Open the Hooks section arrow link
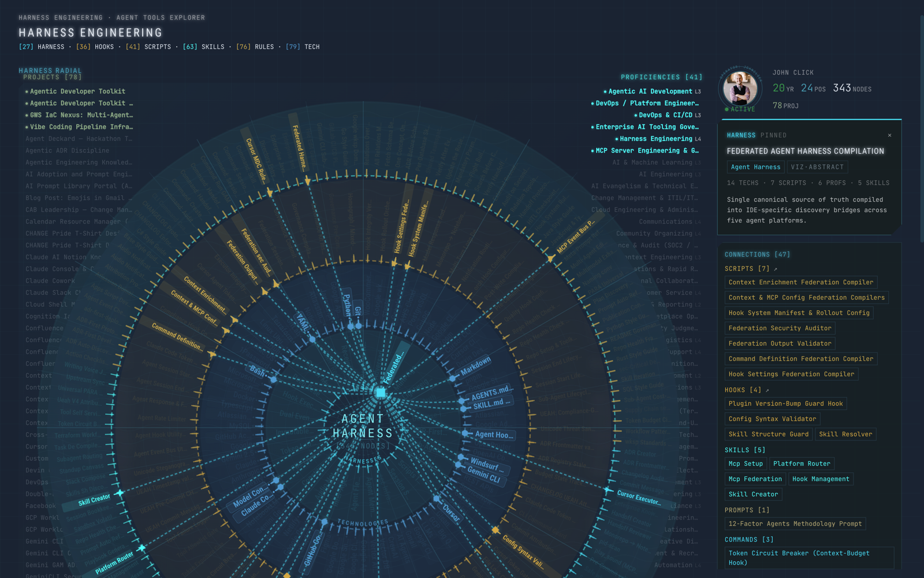This screenshot has height=578, width=924. tap(767, 390)
